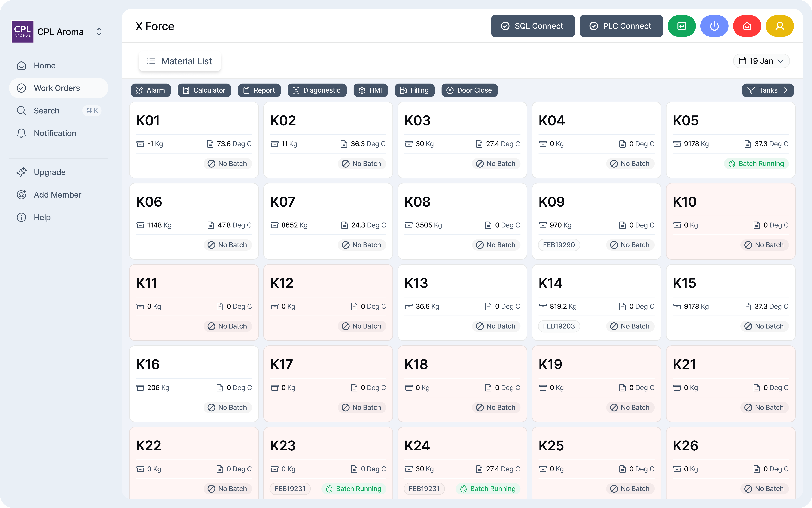
Task: Click the red home alert button
Action: pos(747,26)
